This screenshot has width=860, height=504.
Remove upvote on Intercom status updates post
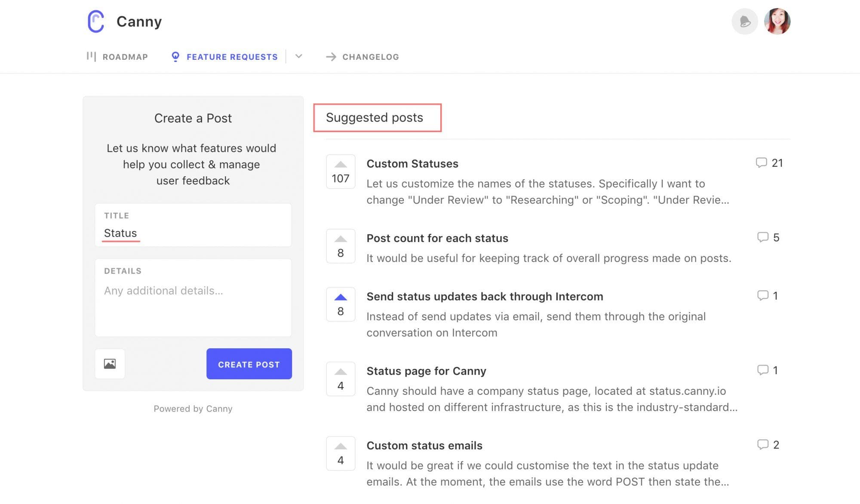click(341, 304)
